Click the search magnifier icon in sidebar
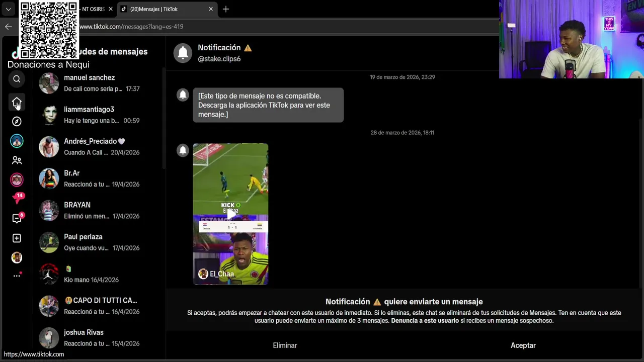Viewport: 644px width, 362px height. click(x=17, y=79)
